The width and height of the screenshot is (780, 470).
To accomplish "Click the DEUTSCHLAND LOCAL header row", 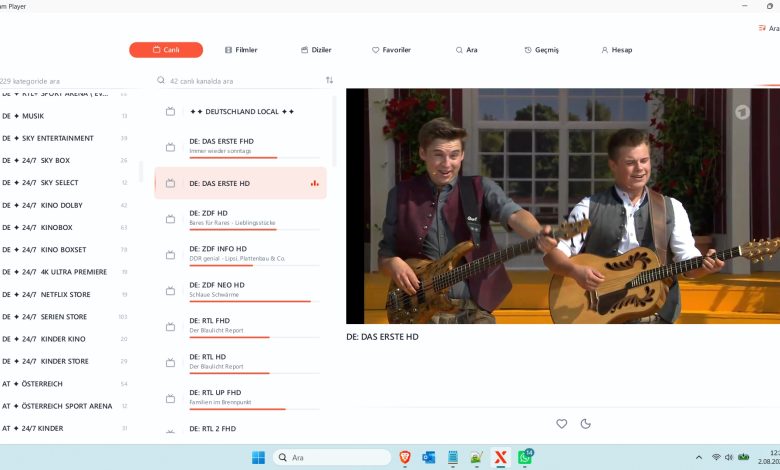I will (x=240, y=111).
